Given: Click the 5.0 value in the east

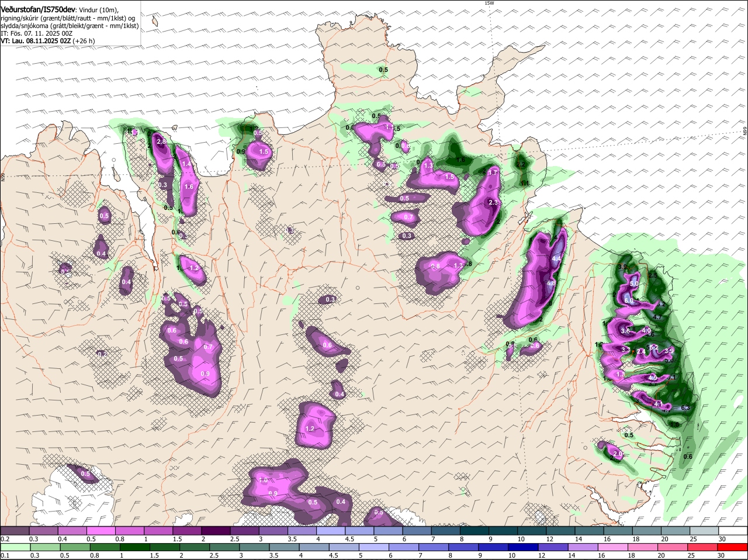Looking at the screenshot, I should click(634, 284).
